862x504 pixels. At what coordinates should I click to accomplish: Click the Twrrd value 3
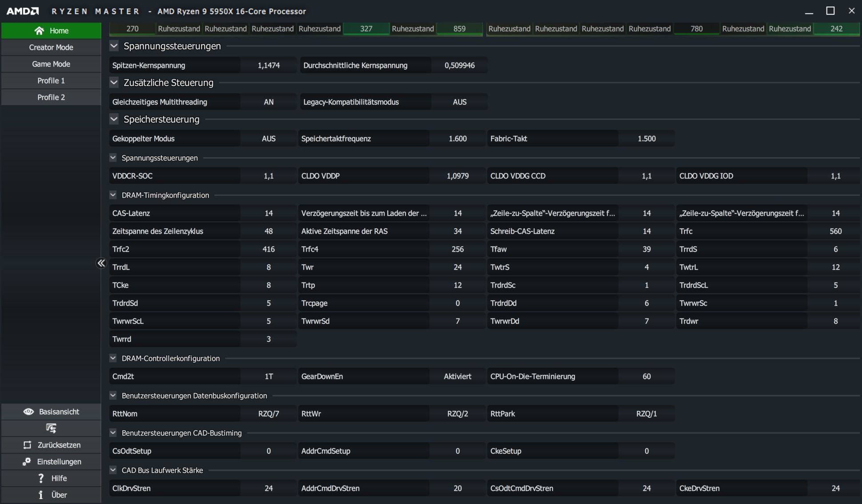click(269, 339)
